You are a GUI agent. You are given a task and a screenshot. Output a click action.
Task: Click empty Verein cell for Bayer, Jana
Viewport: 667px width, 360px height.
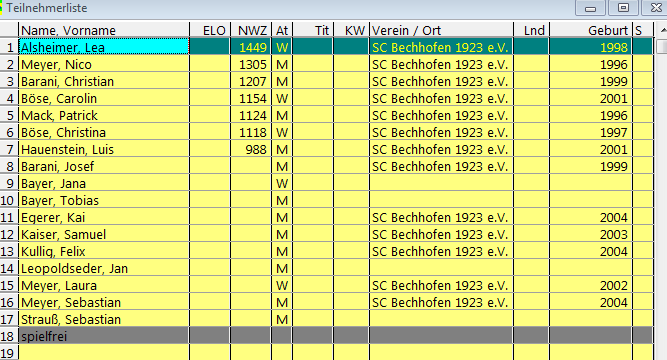point(441,183)
